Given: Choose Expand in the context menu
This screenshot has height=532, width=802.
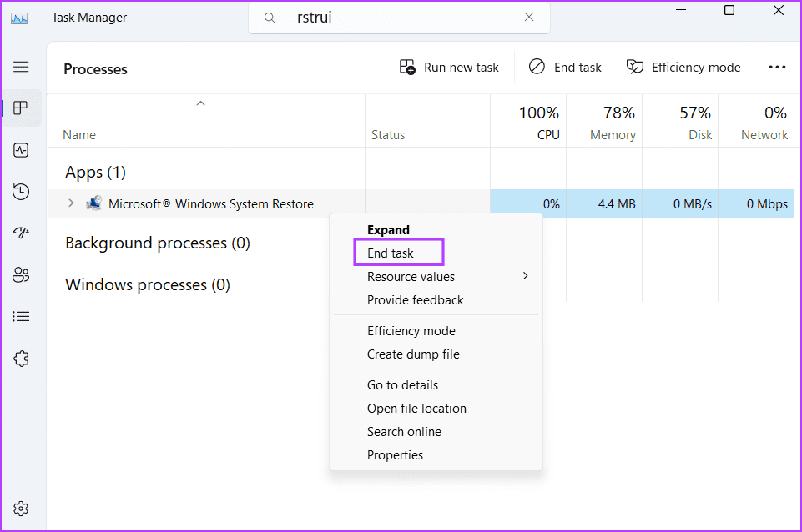Looking at the screenshot, I should click(x=388, y=230).
